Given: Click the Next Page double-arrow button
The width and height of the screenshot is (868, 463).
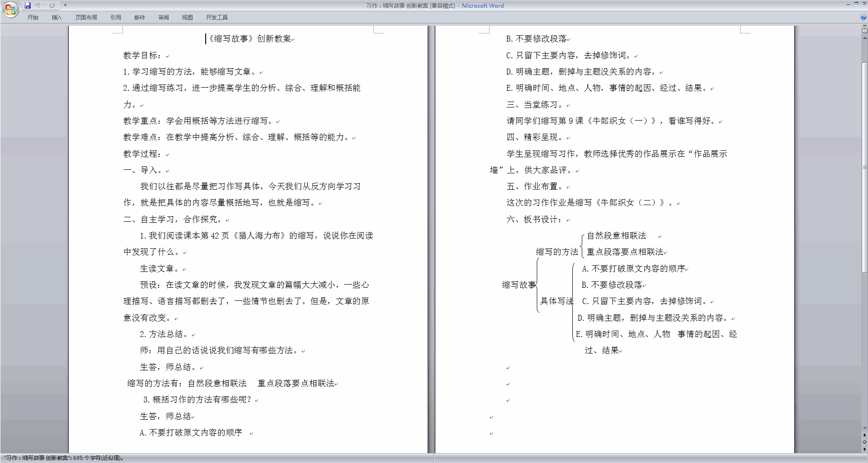Looking at the screenshot, I should [865, 449].
